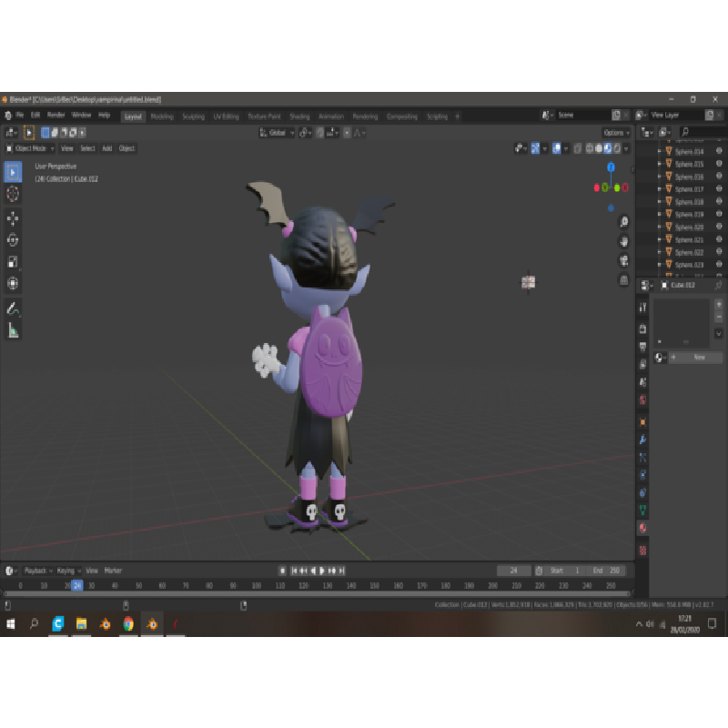The width and height of the screenshot is (728, 728).
Task: Click Z axis on navigation gizmo
Action: coord(611,167)
